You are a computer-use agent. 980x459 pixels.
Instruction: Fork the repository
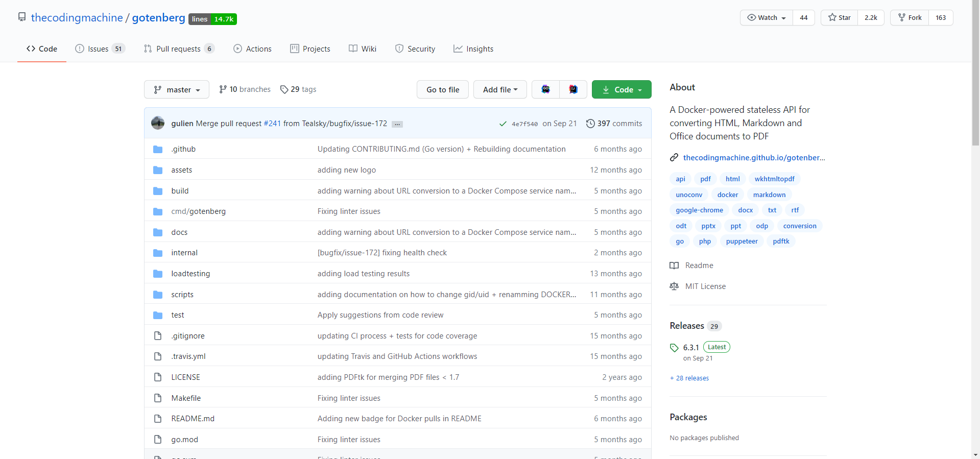[910, 17]
